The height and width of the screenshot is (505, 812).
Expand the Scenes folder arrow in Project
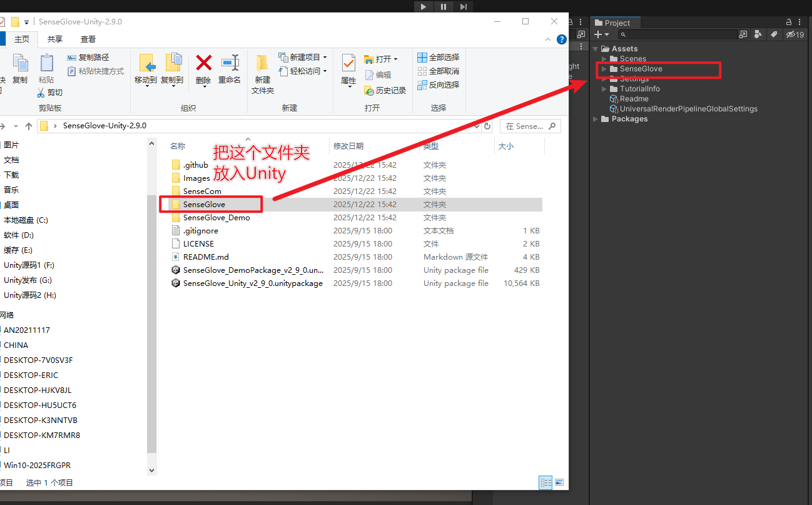tap(604, 59)
